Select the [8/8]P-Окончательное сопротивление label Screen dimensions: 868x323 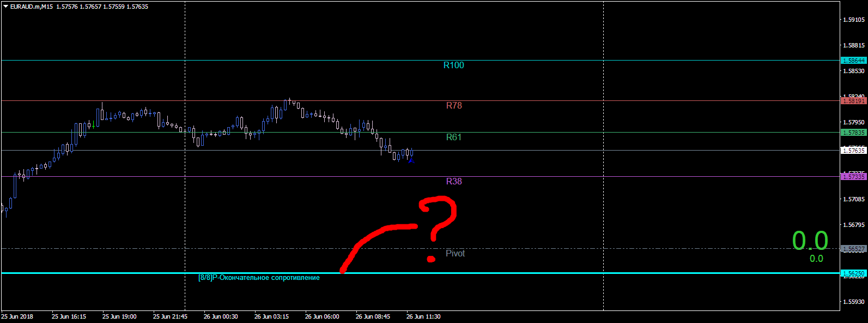[x=259, y=278]
